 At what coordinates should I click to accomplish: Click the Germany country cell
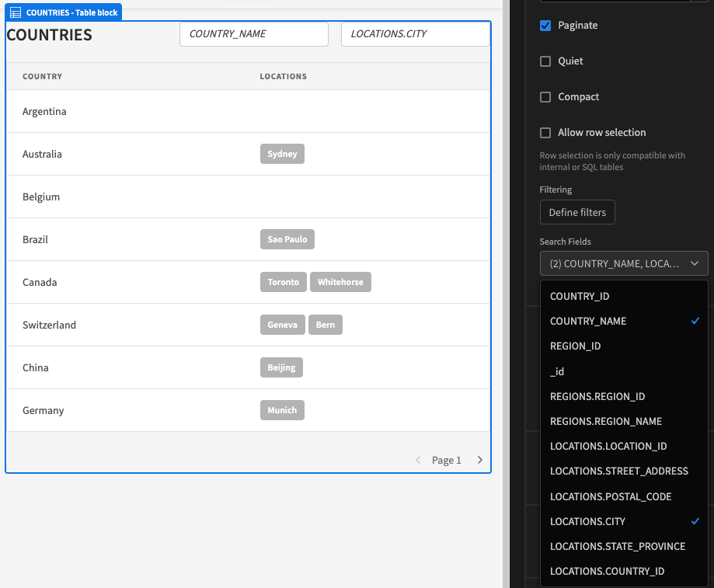44,410
